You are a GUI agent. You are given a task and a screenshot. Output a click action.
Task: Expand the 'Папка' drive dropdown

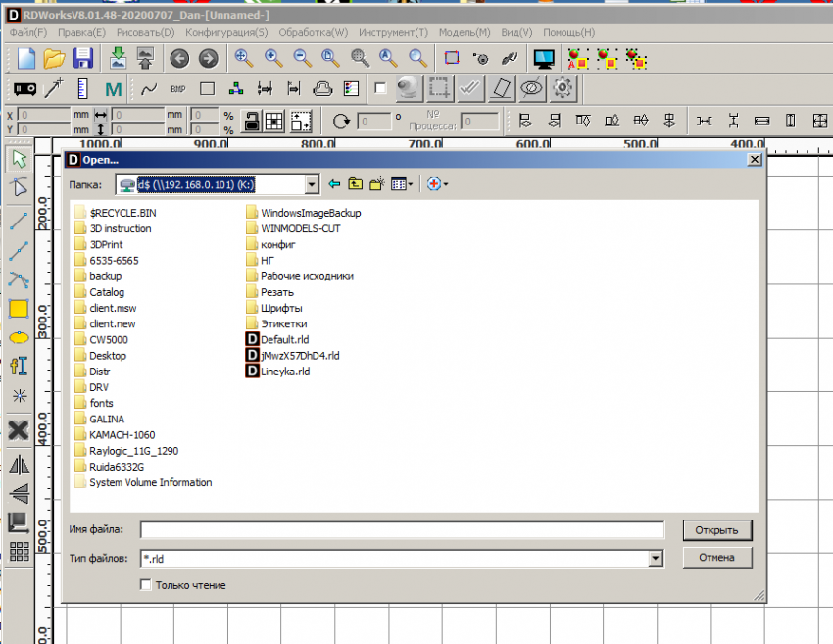coord(312,183)
